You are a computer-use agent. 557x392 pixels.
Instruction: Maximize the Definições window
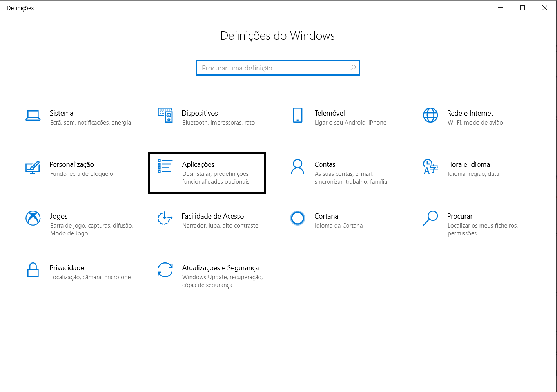click(523, 8)
